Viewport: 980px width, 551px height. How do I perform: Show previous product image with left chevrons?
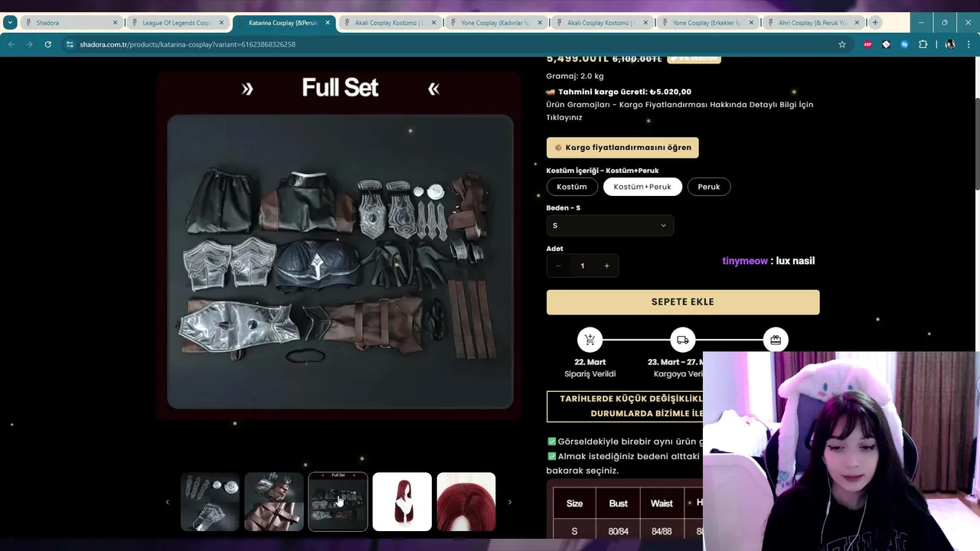tap(167, 502)
